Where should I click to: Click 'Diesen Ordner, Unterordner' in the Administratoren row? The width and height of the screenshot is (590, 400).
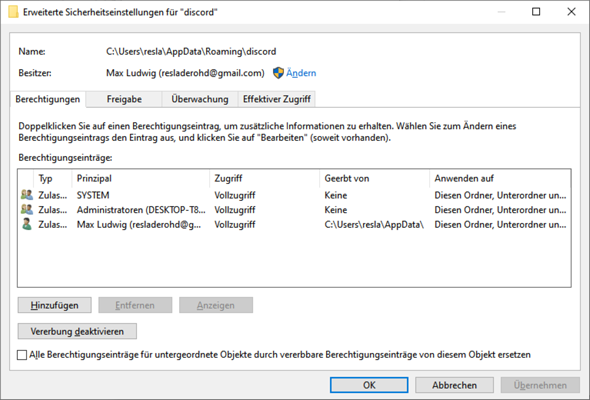pyautogui.click(x=500, y=210)
